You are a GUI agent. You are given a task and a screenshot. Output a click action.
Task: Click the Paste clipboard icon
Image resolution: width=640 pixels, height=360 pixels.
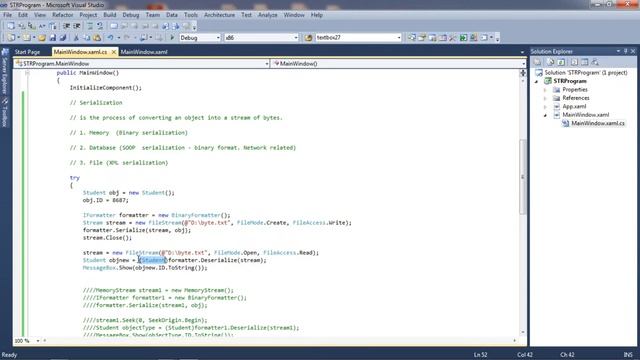(97, 38)
